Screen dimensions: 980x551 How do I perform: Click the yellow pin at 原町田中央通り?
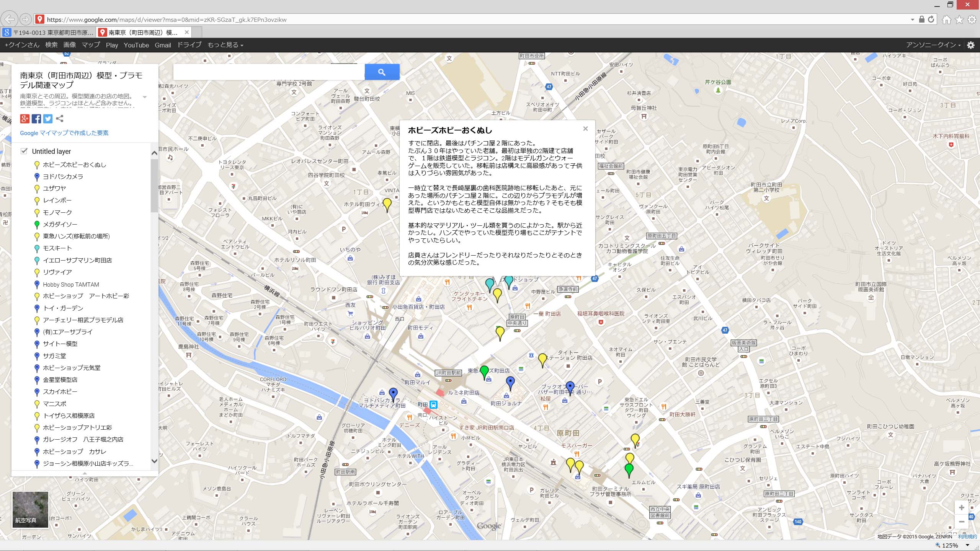(500, 334)
